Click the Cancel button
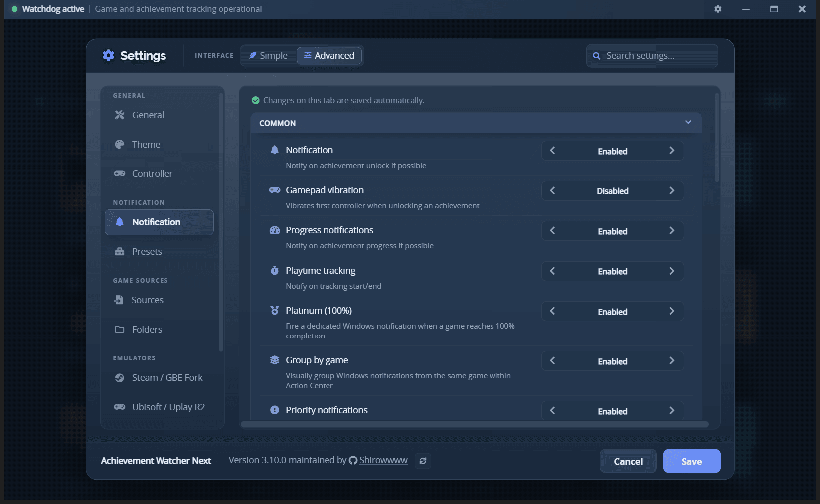 (628, 461)
